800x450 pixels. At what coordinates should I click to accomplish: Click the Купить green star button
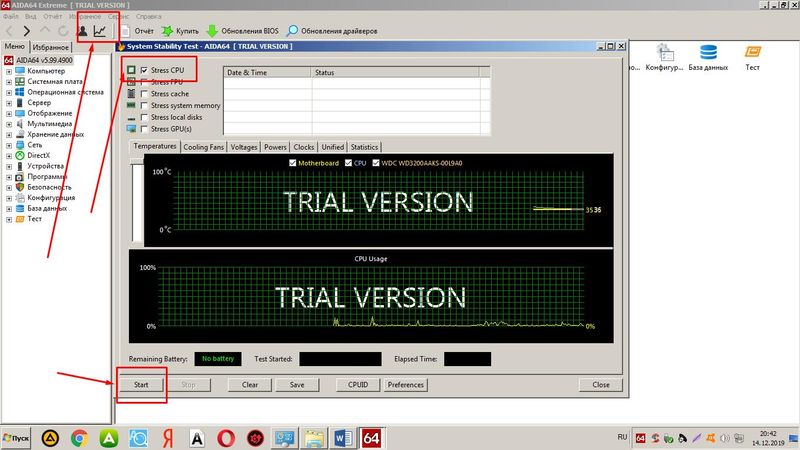pyautogui.click(x=180, y=31)
